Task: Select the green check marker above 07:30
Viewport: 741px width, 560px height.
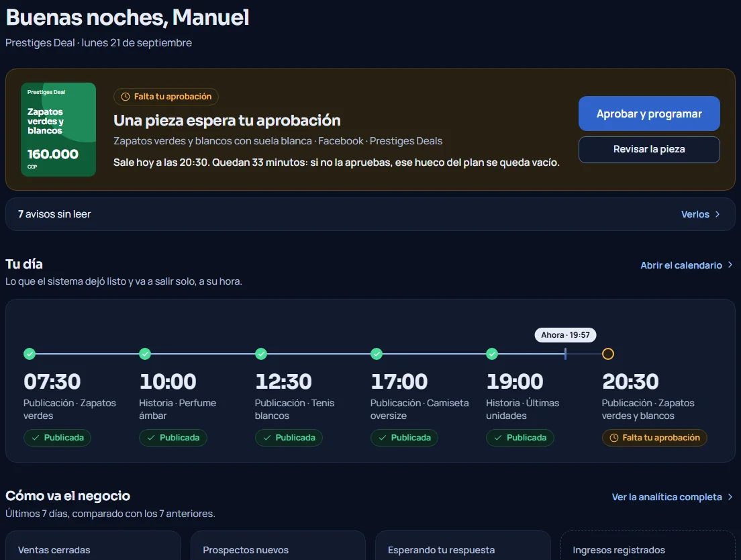Action: point(30,354)
